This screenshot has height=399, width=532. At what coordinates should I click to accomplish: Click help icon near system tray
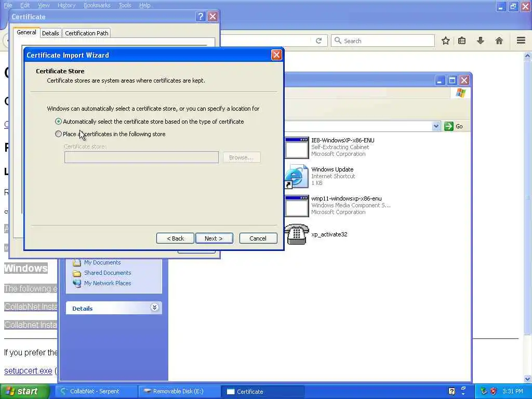coord(451,391)
